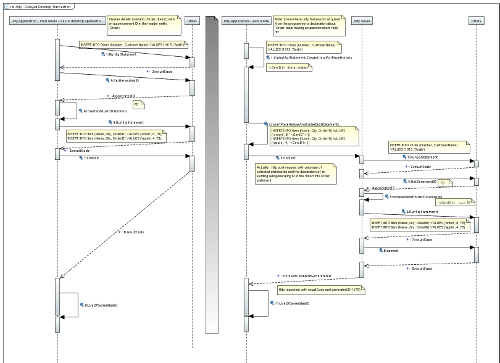Viewport: 500px width, 363px height.
Task: Select the tall activation bar on middle lifeline
Action: 246,95
